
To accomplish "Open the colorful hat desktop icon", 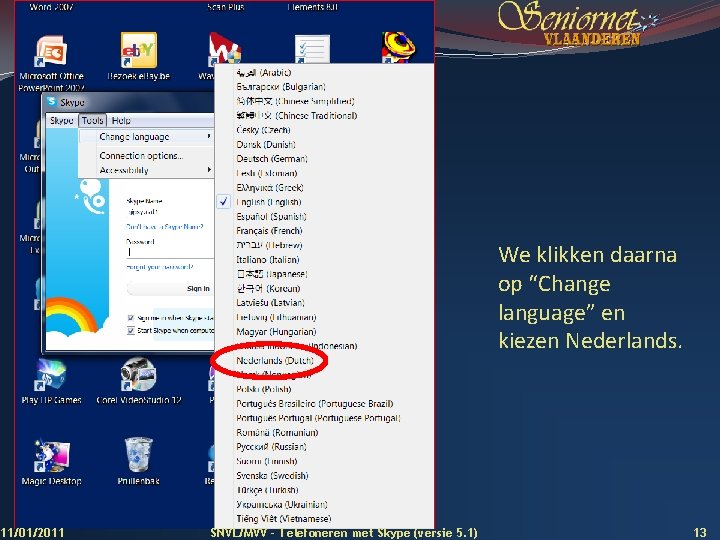I will click(398, 47).
